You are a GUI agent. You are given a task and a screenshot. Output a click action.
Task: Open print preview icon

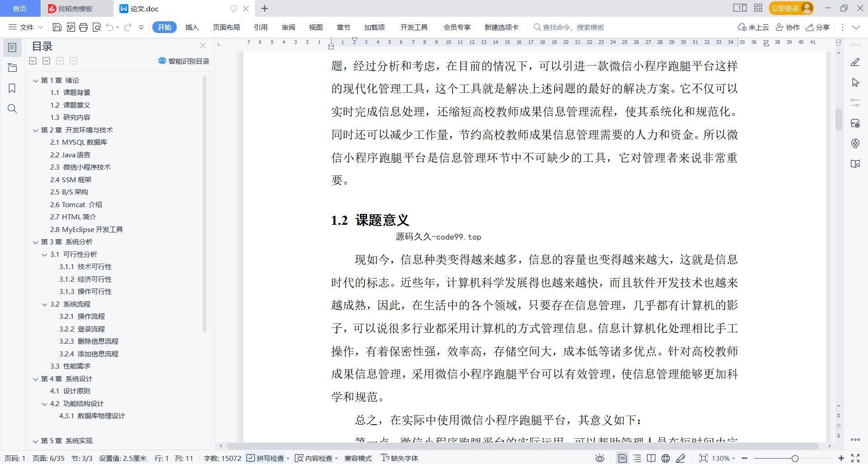point(96,27)
